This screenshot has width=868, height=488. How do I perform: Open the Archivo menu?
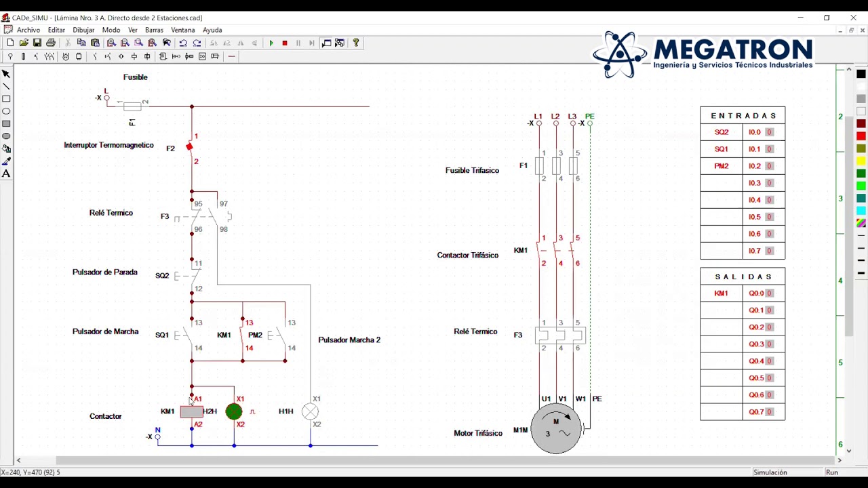tap(28, 30)
